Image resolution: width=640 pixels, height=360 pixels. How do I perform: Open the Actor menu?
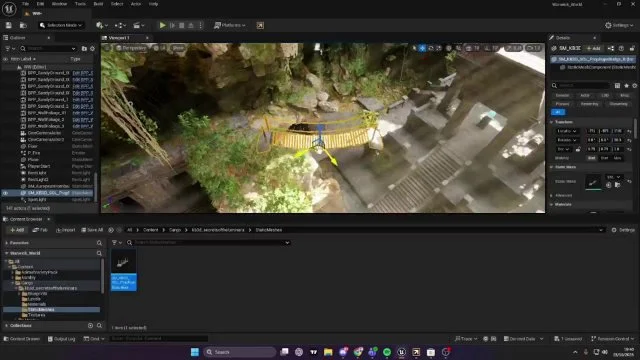pyautogui.click(x=136, y=4)
